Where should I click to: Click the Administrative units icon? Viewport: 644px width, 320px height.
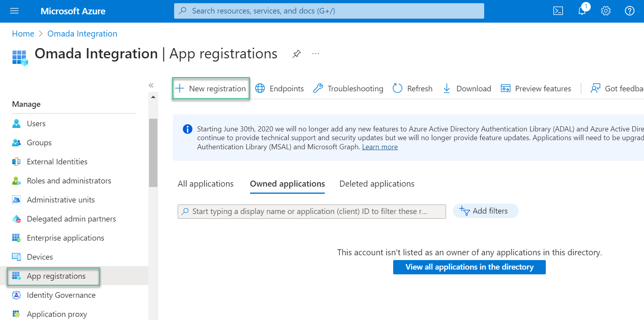[16, 200]
